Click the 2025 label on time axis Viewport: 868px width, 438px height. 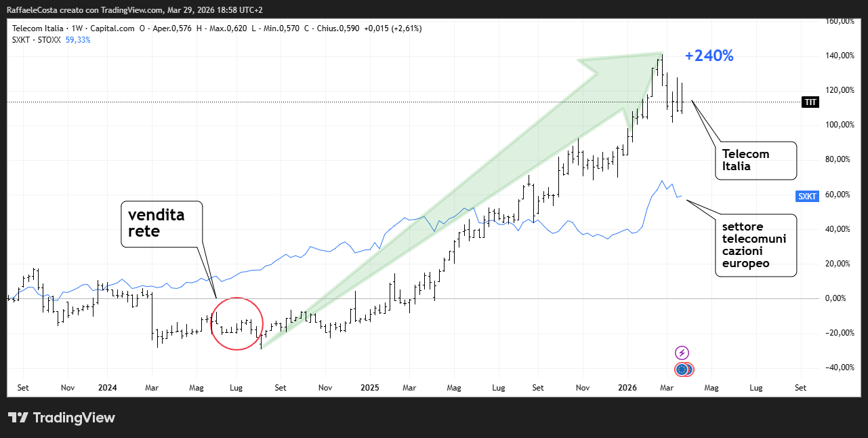point(369,389)
